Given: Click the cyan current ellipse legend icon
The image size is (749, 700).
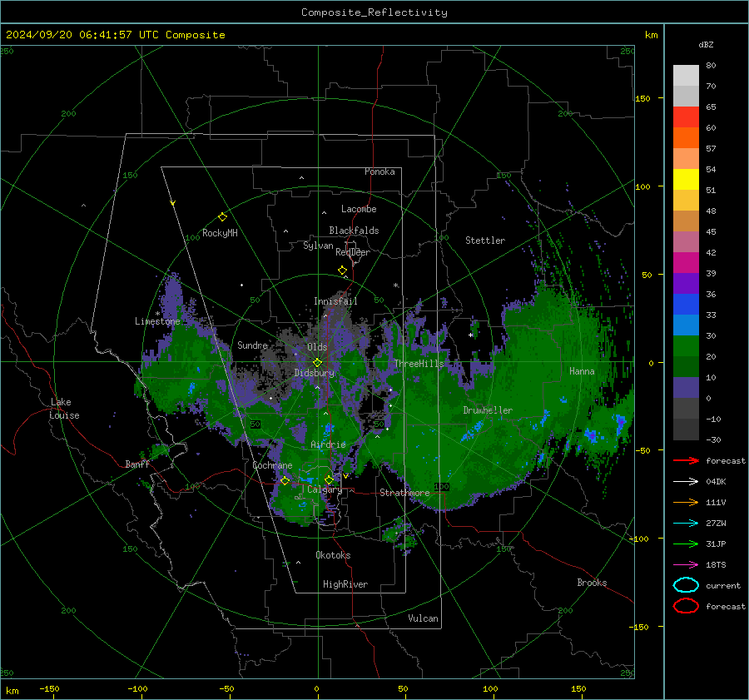Looking at the screenshot, I should point(686,585).
